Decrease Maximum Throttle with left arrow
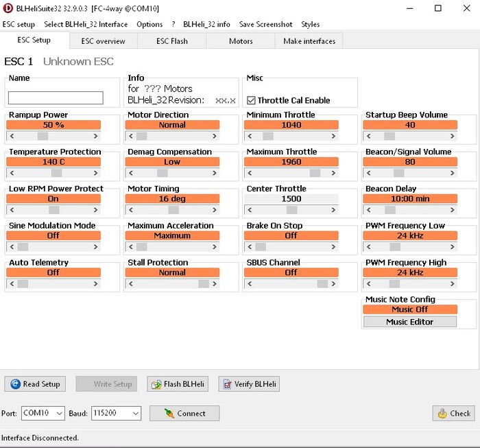Viewport: 480px width, 448px height. point(250,173)
